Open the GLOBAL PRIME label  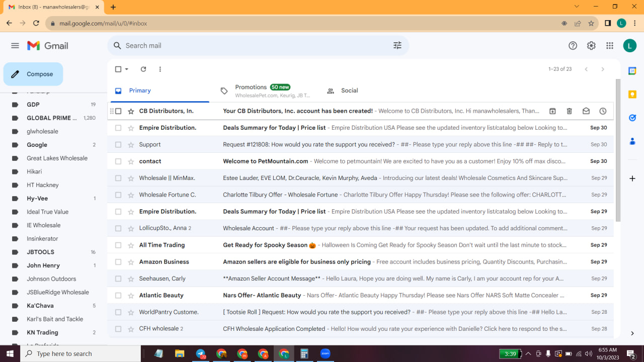click(52, 118)
